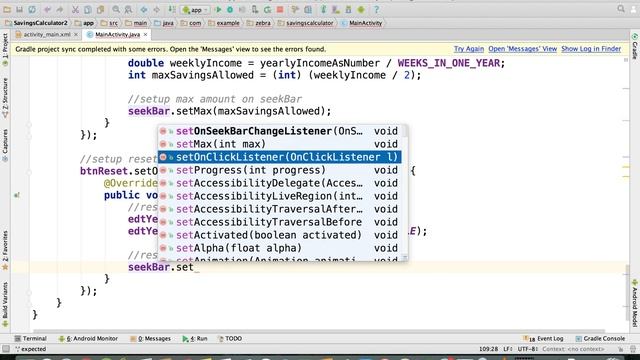Select the zebra breadcrumb folder
640x360 pixels.
258,23
